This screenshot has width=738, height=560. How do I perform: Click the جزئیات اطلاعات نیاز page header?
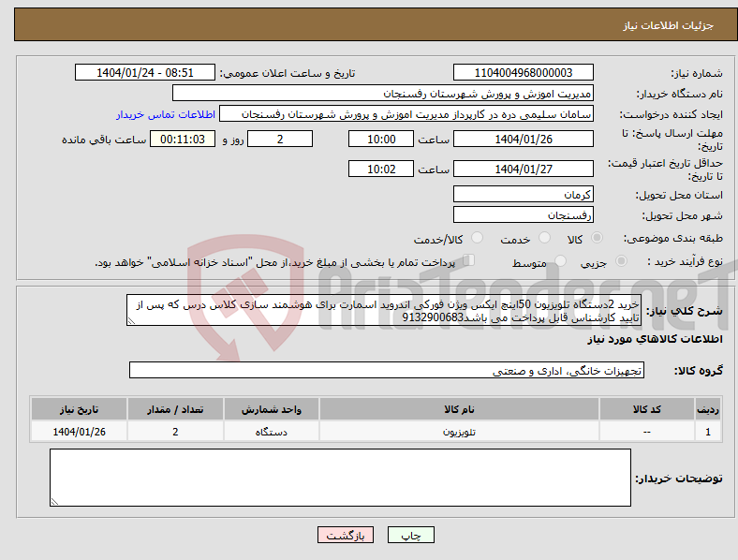[x=668, y=25]
